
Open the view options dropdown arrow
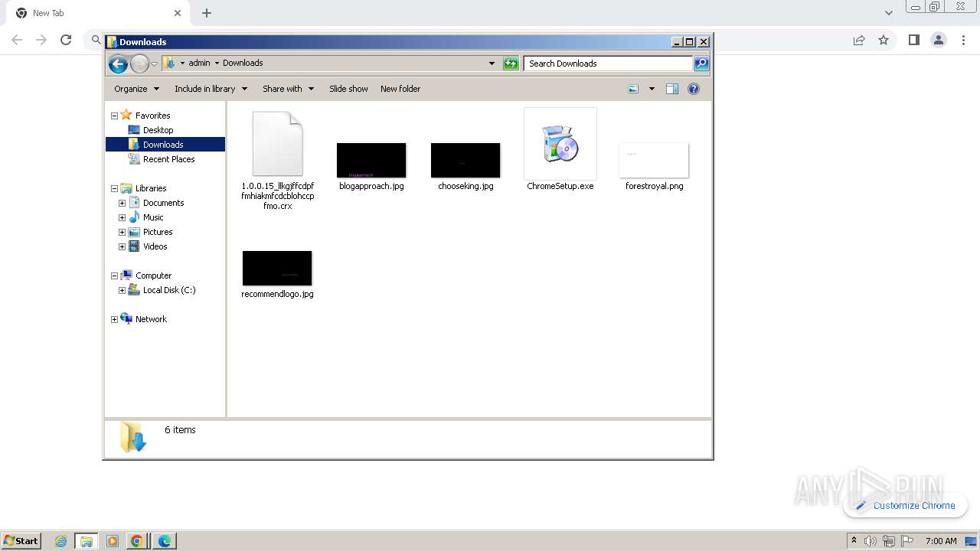click(x=652, y=89)
